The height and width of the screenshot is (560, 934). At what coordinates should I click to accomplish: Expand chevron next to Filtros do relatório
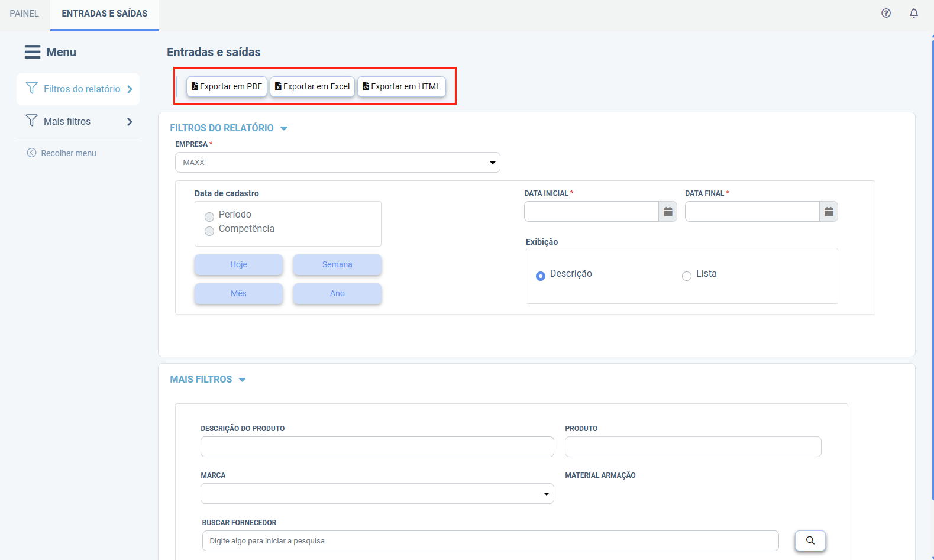point(130,89)
